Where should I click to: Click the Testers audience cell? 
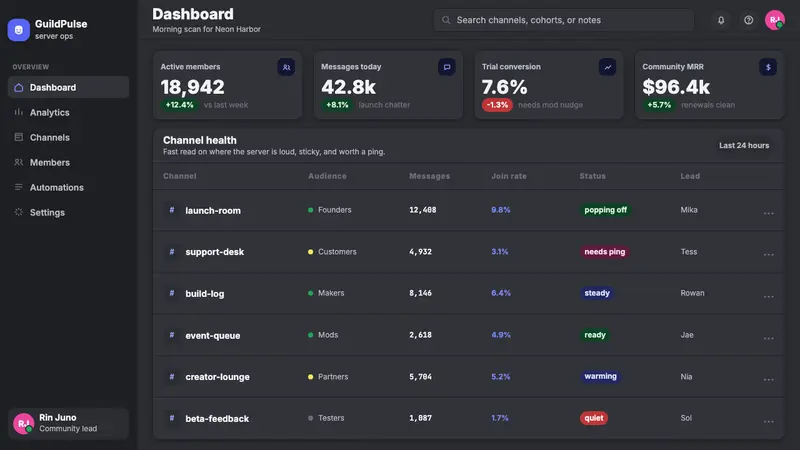[x=326, y=418]
